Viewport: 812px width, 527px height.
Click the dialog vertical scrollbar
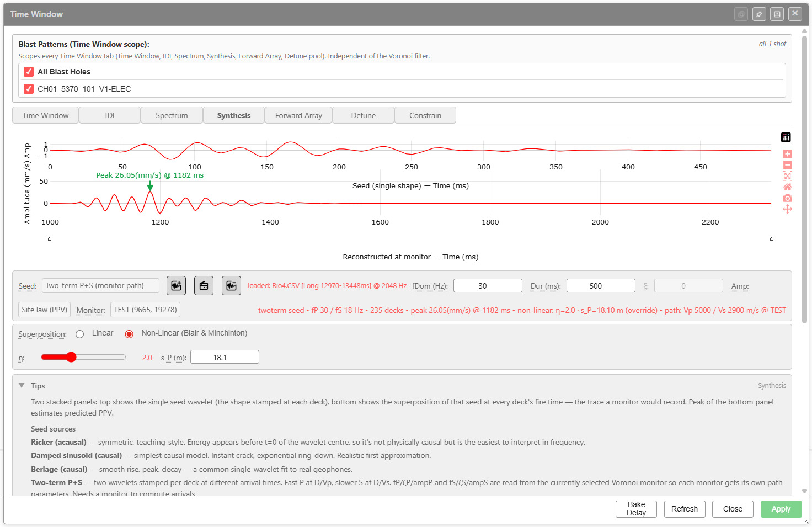point(805,179)
